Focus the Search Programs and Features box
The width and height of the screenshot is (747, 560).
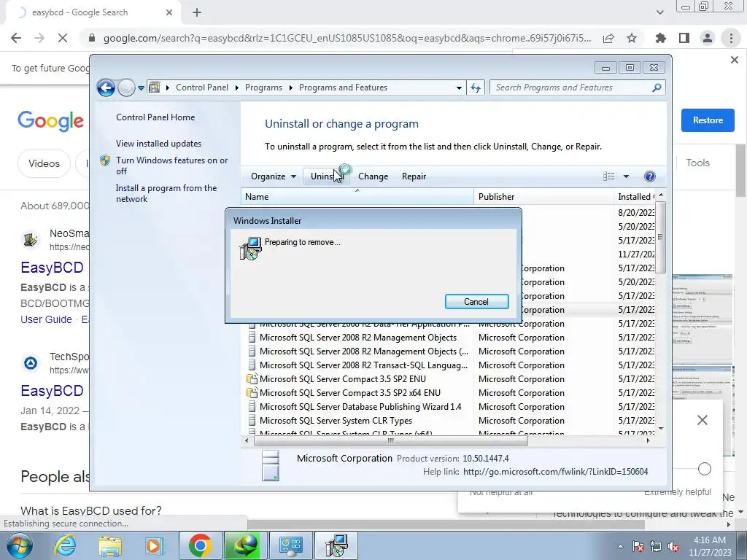click(572, 87)
